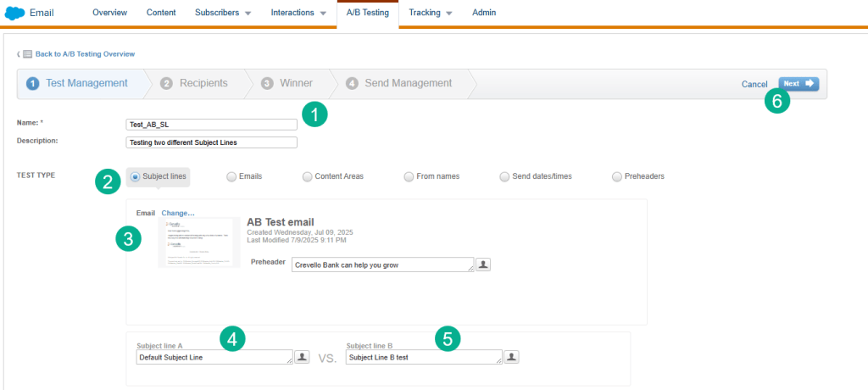Select From names test type
The image size is (868, 390).
point(409,176)
